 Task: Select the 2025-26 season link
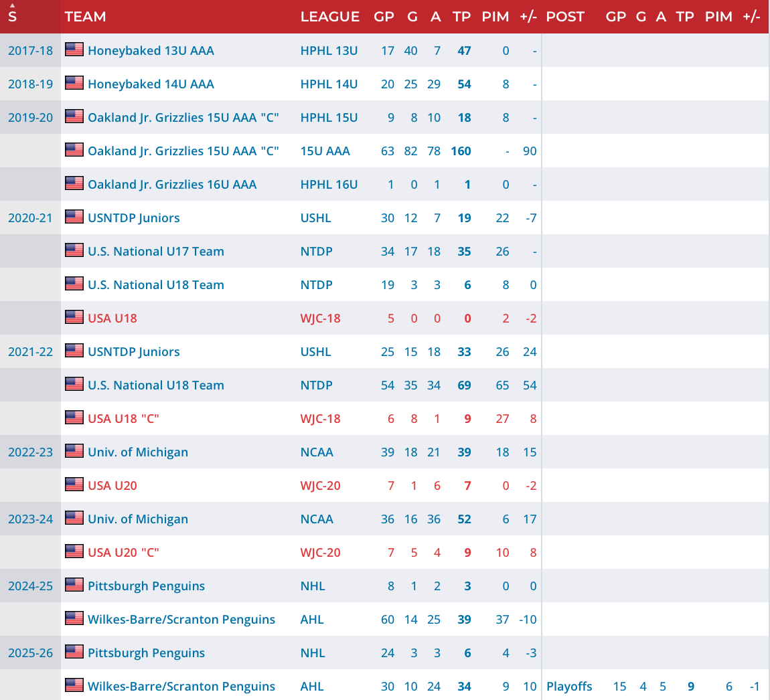tap(30, 653)
